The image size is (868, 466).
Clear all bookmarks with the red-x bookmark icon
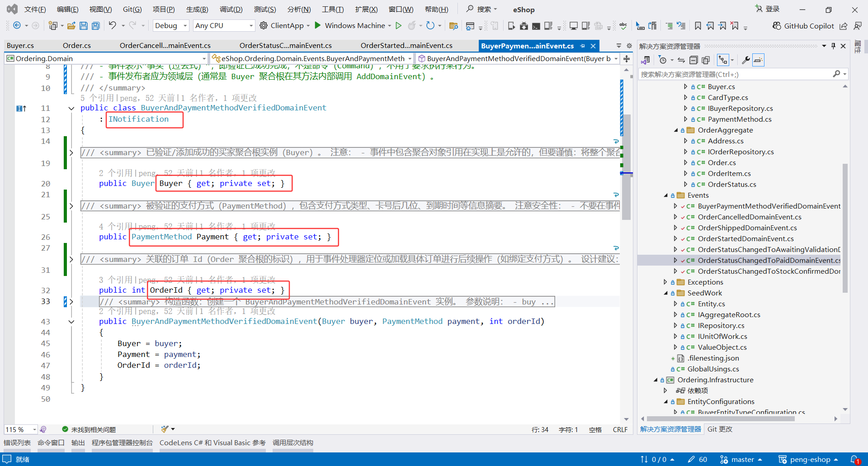(x=735, y=26)
